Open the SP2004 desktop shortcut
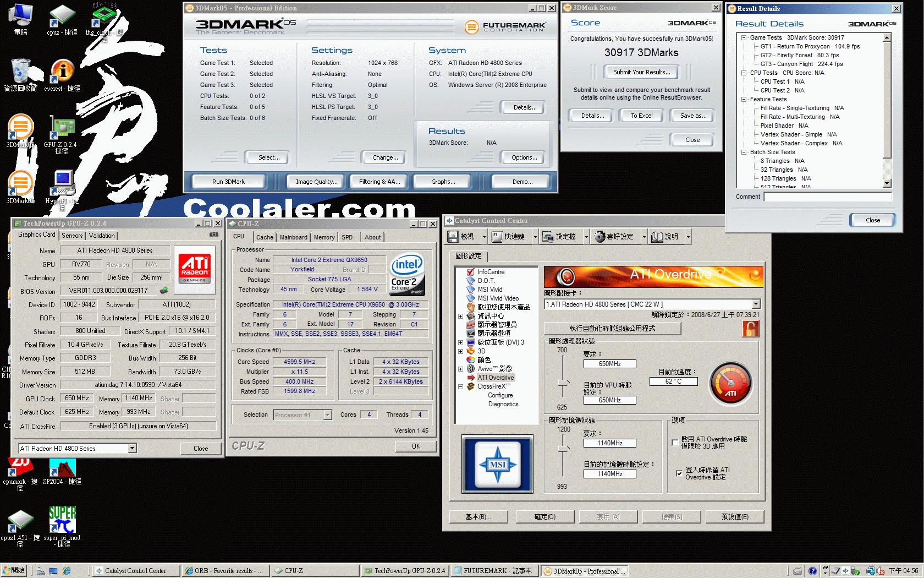924x578 pixels. coord(62,472)
